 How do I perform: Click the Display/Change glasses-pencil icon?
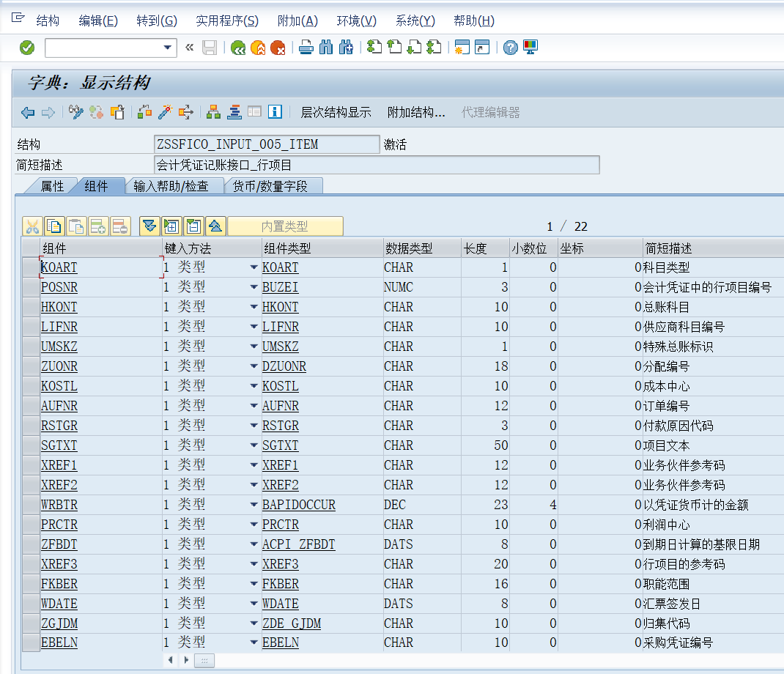pos(76,112)
